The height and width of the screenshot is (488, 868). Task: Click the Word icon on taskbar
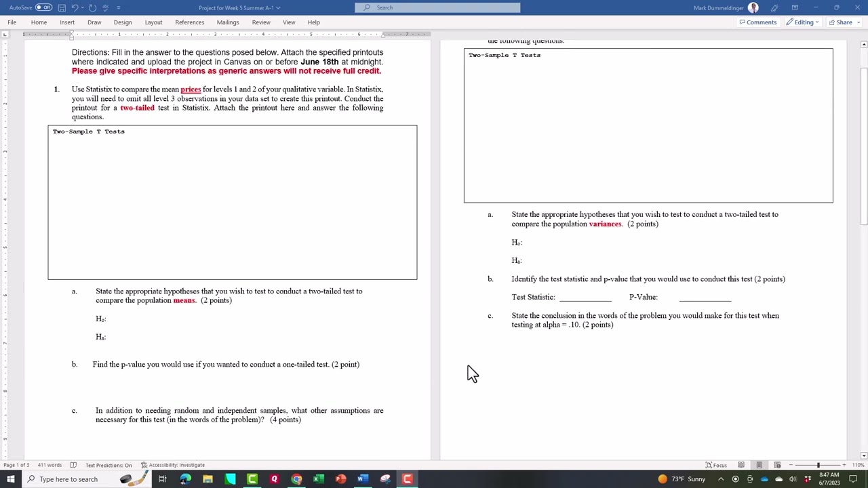(x=363, y=479)
